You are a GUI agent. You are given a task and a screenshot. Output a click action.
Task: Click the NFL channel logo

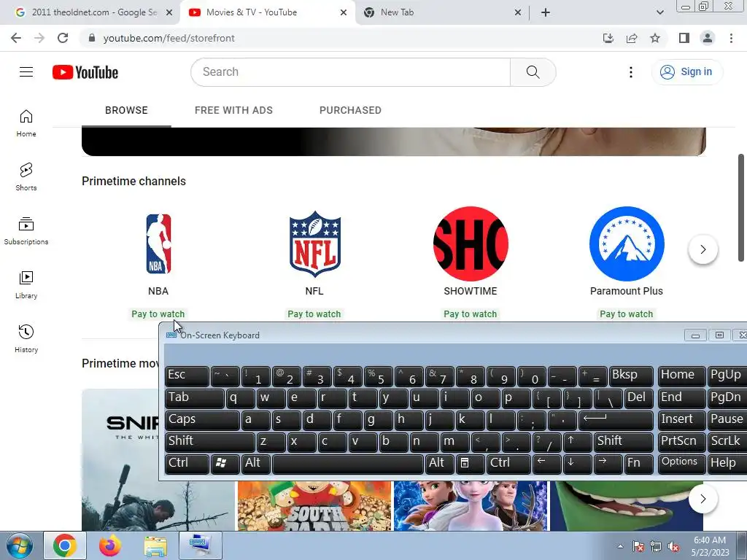coord(315,244)
